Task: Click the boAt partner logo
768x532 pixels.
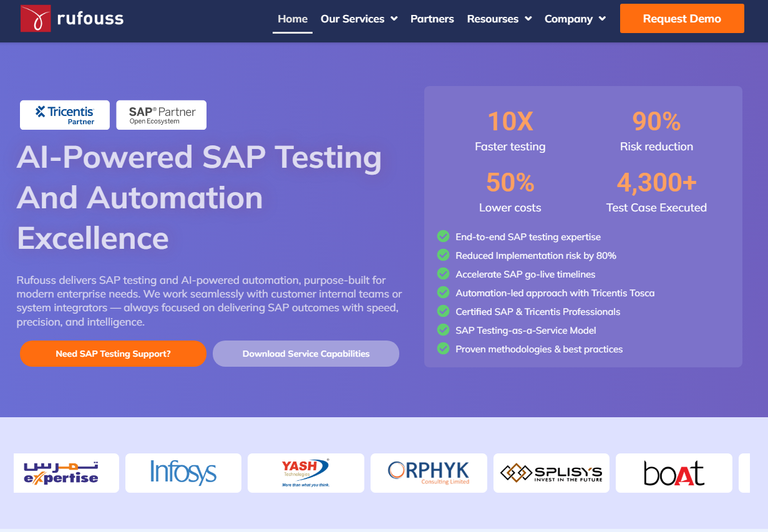Action: point(674,473)
